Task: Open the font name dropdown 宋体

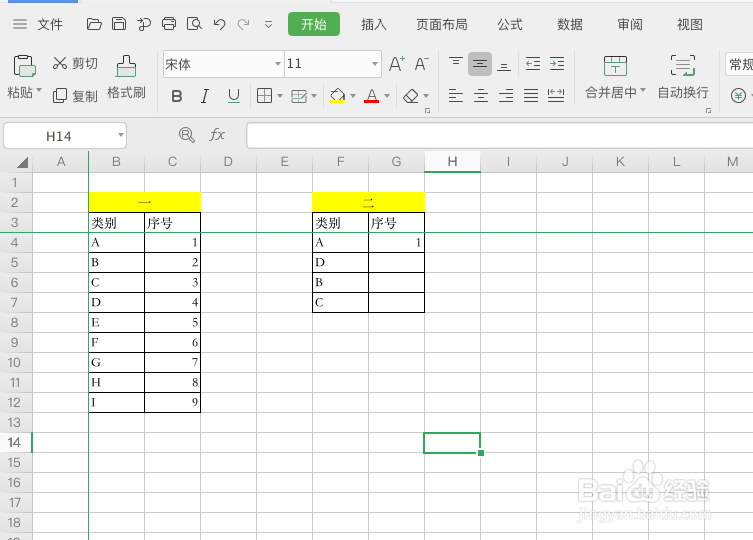Action: click(278, 64)
